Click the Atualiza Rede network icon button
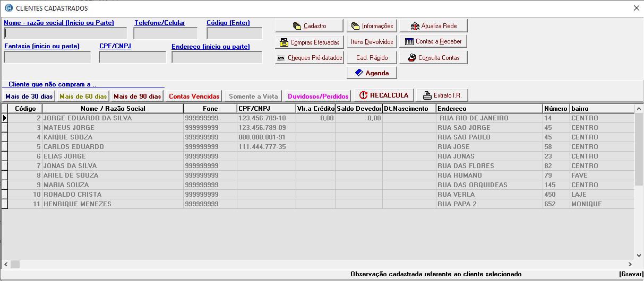Viewport: 644px width, 281px height. point(433,26)
